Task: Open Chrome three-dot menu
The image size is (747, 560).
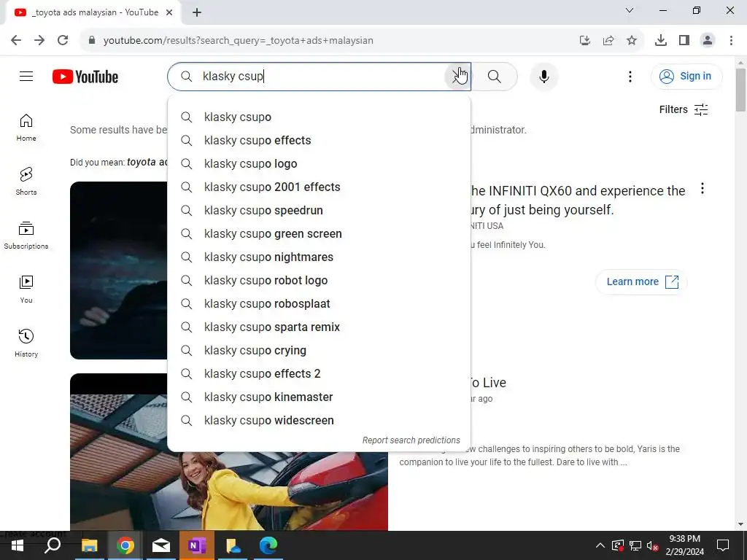Action: point(731,41)
